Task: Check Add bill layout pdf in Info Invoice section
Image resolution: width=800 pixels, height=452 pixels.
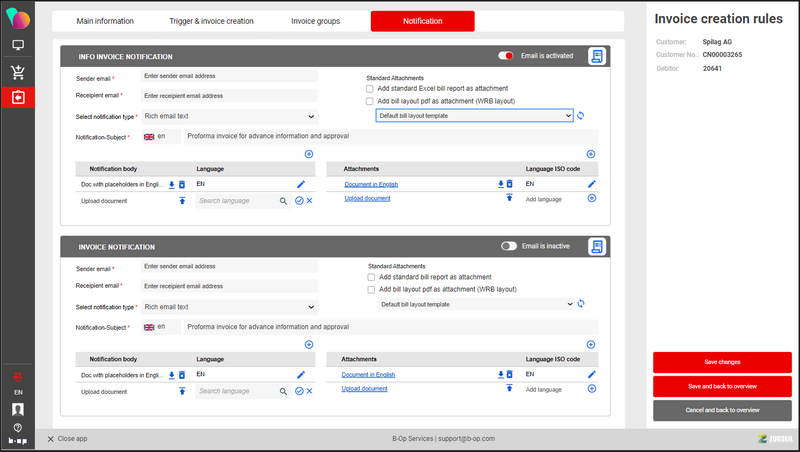Action: [369, 101]
